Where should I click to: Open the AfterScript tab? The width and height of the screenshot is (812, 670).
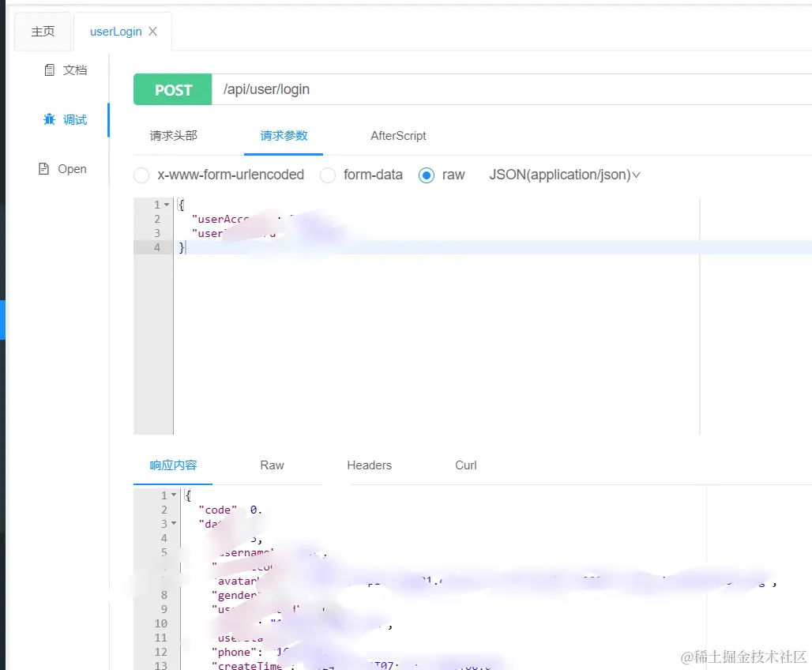(x=398, y=136)
